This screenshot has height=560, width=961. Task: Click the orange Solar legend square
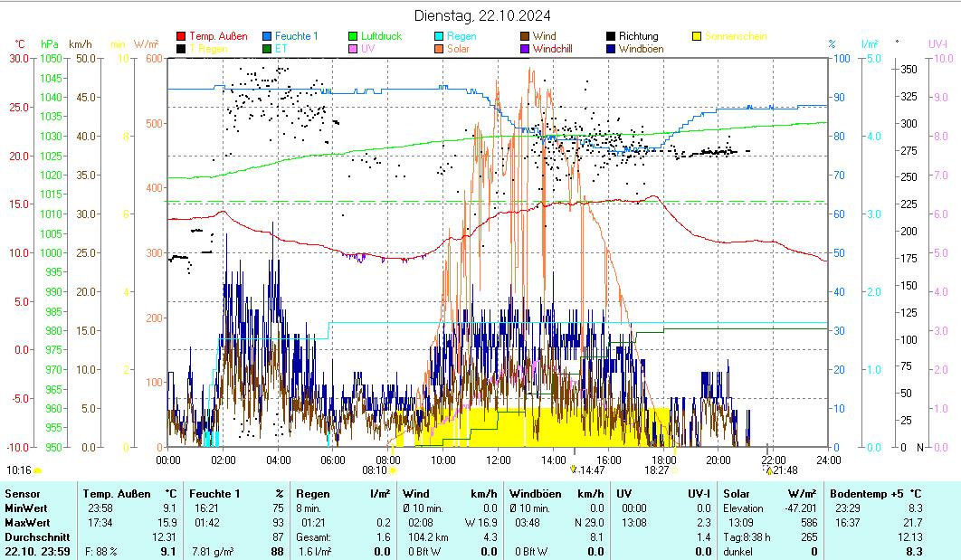tap(439, 49)
